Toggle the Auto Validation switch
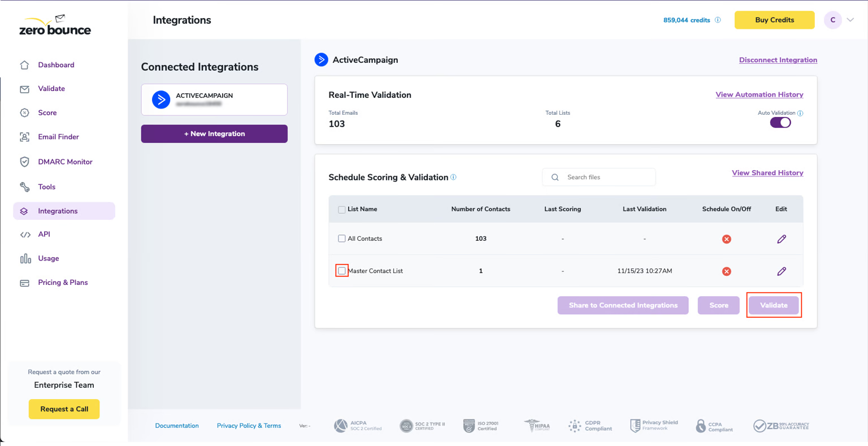This screenshot has width=868, height=446. tap(780, 123)
